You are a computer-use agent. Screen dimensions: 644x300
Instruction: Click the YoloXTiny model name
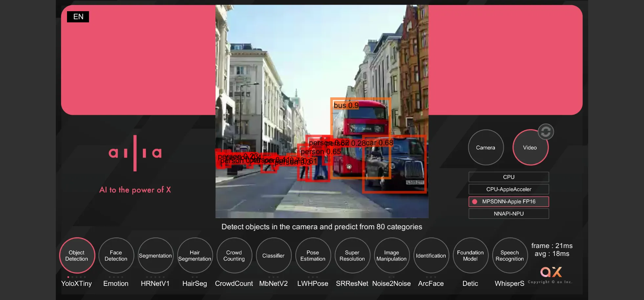pyautogui.click(x=77, y=284)
